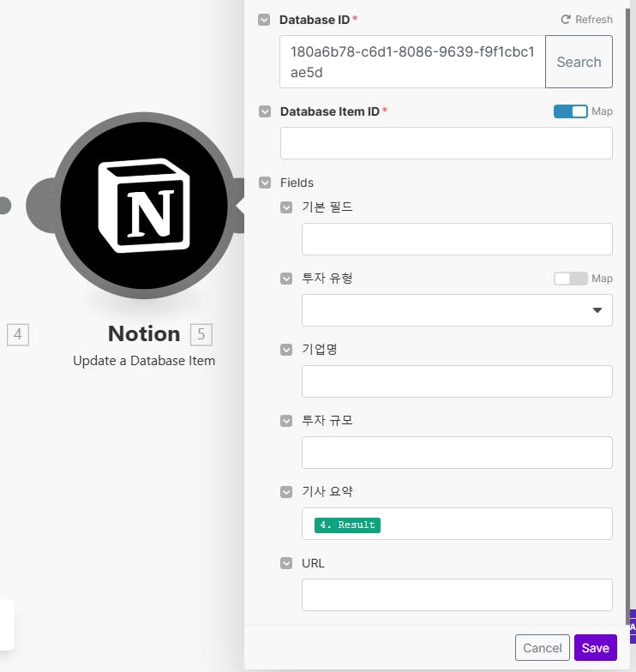Click the Update a Database Item label

coord(144,361)
